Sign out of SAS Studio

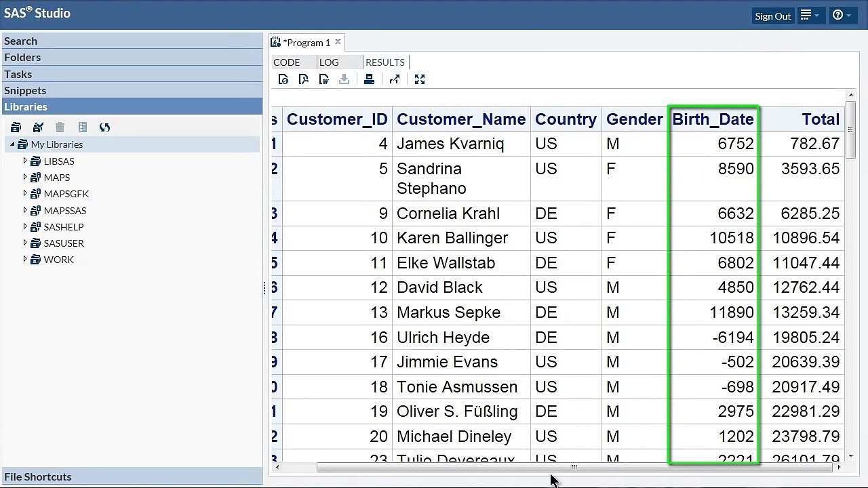coord(773,16)
